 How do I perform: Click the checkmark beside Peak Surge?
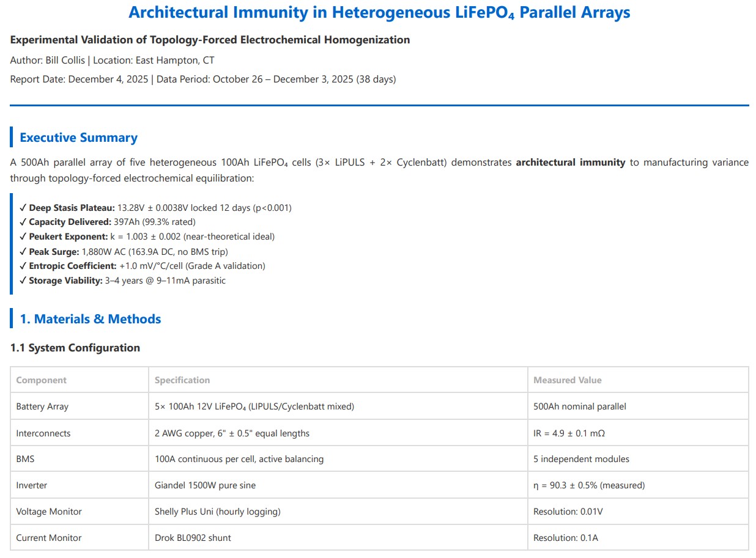pos(23,251)
